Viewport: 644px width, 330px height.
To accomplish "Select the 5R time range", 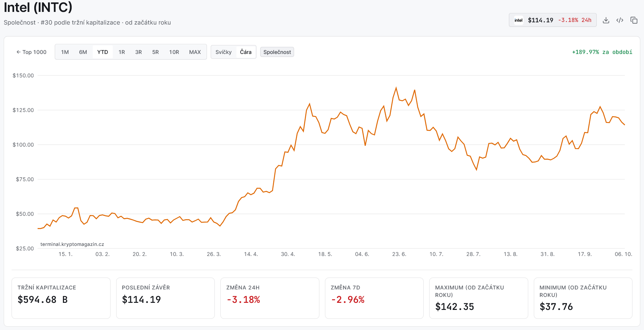I will tap(156, 52).
